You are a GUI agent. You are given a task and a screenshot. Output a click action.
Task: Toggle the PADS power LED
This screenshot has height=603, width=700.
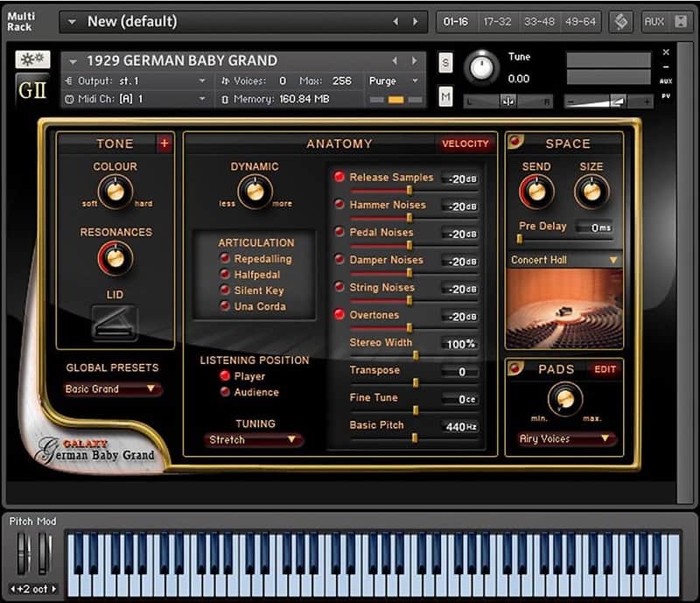pyautogui.click(x=515, y=368)
